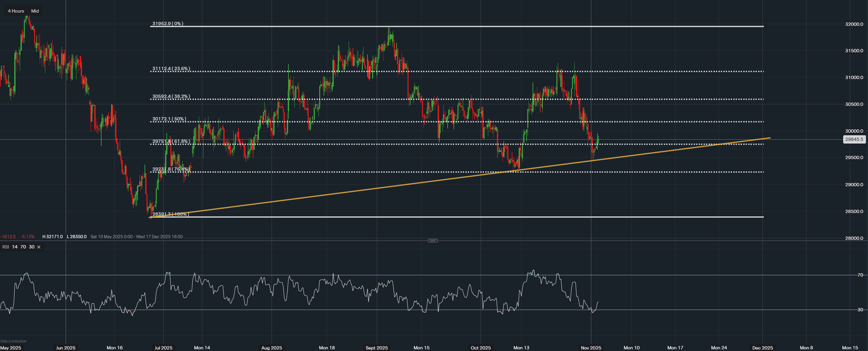
Task: Click the 28391.3 (100%) Fibonacci base label
Action: (x=170, y=214)
